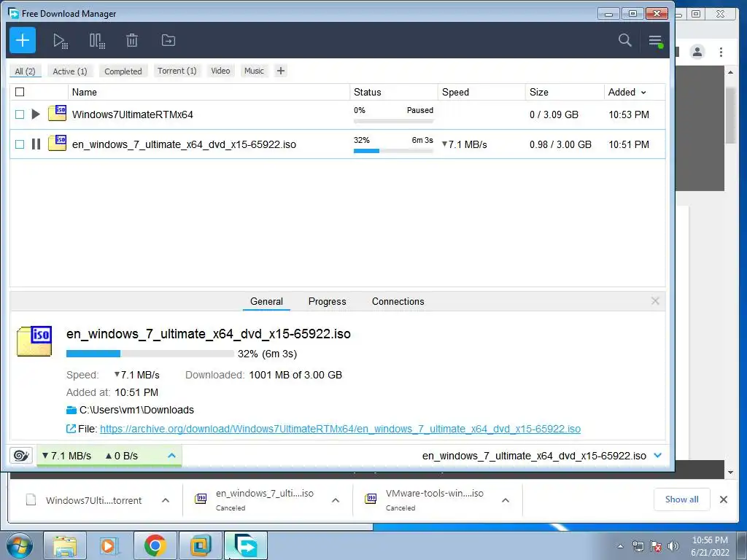Screen dimensions: 747x560
Task: Open Windows Explorer from the taskbar
Action: click(x=65, y=545)
